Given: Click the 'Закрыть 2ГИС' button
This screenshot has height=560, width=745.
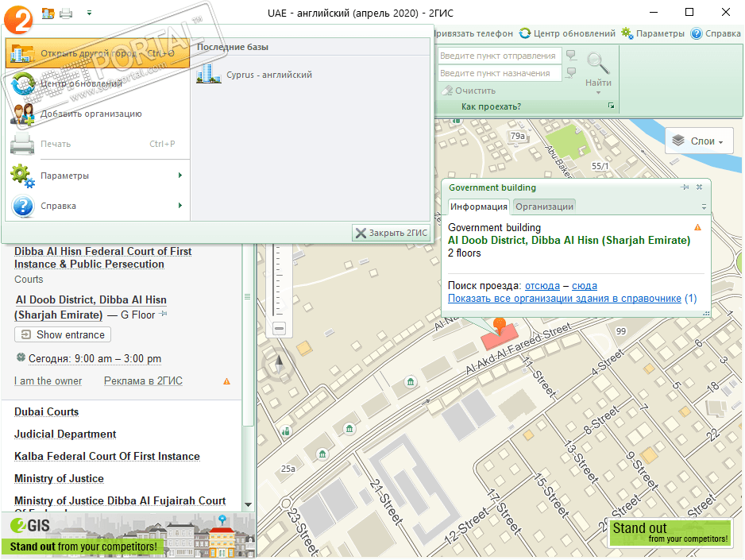Looking at the screenshot, I should [391, 234].
